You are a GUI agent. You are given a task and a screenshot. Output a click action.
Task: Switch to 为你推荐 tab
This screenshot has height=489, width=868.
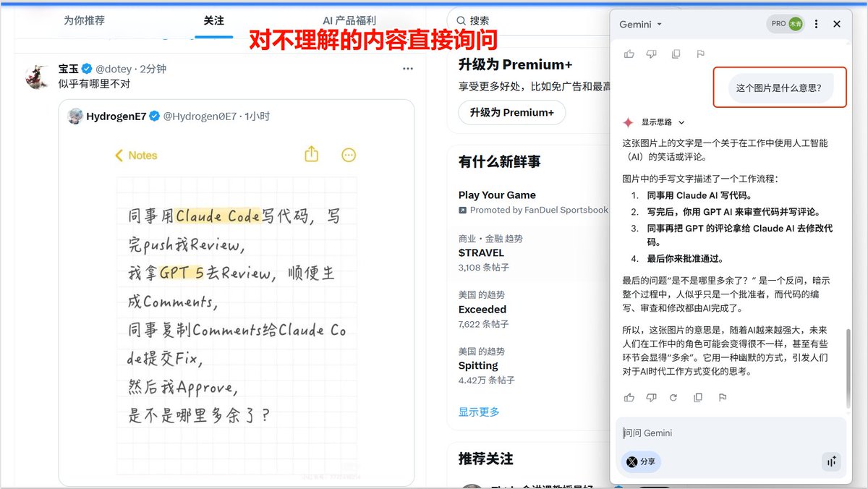[84, 20]
